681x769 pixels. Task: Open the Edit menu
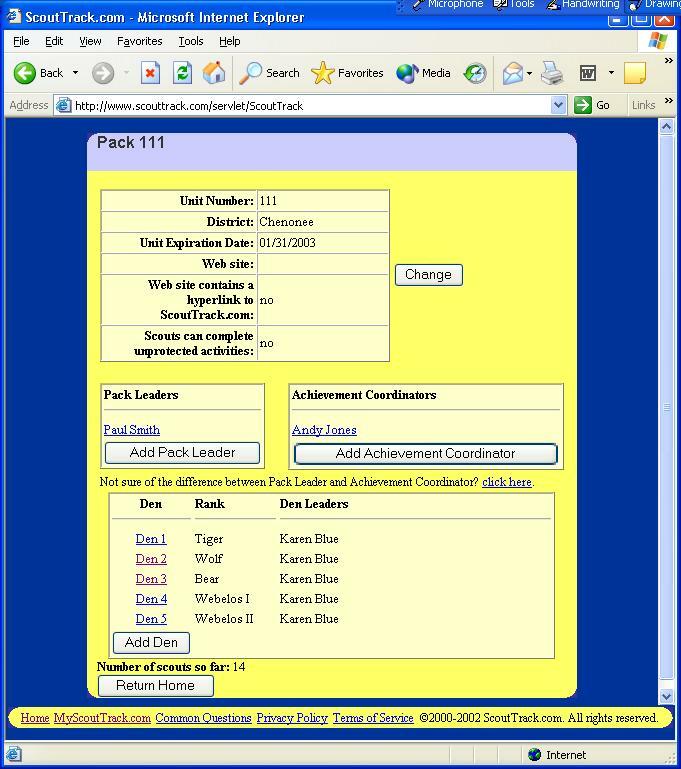pyautogui.click(x=54, y=41)
